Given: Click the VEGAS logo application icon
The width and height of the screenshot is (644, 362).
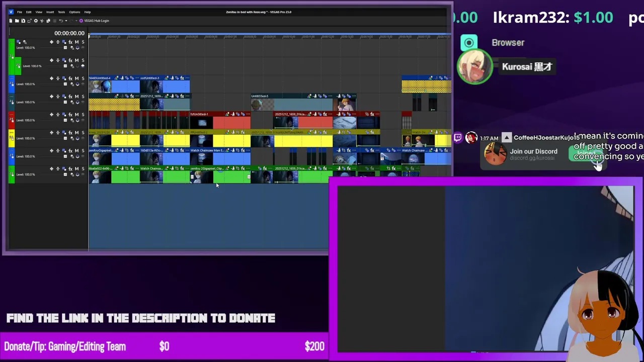Looking at the screenshot, I should pyautogui.click(x=11, y=12).
